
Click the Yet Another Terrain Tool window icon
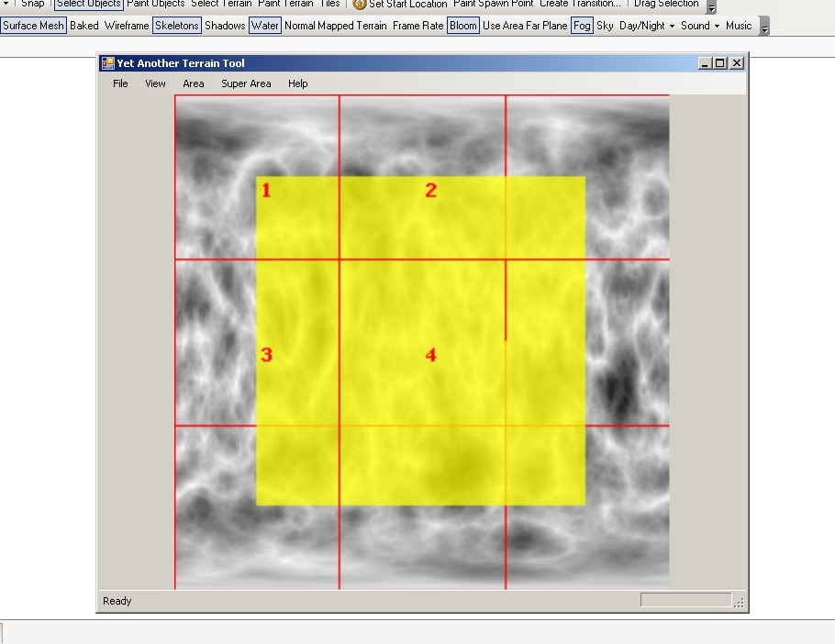tap(107, 63)
